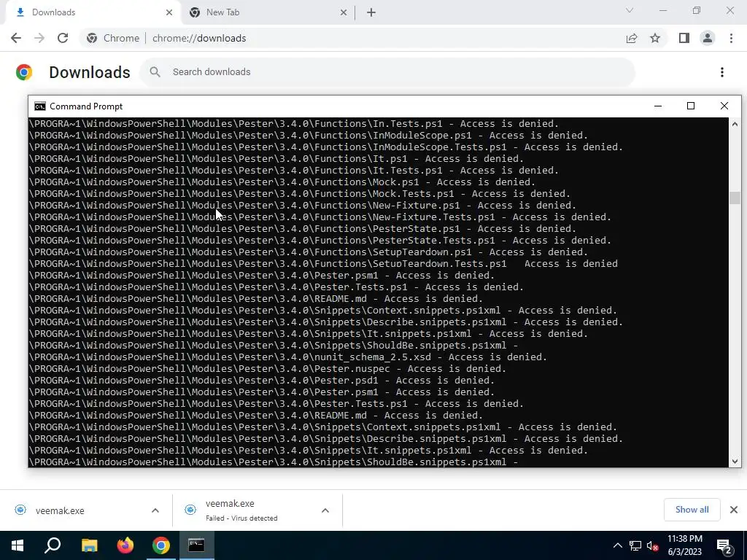
Task: Open the side panel icon in Chrome toolbar
Action: click(x=684, y=38)
